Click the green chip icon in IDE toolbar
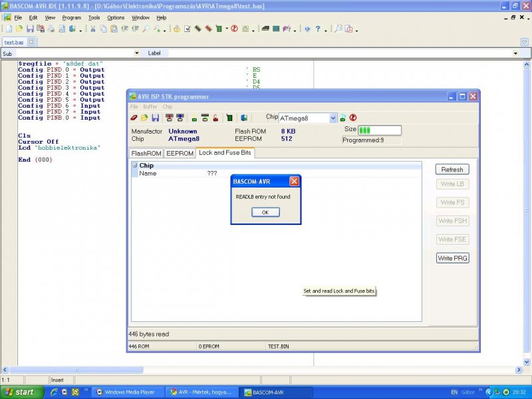532x399 pixels. click(219, 29)
